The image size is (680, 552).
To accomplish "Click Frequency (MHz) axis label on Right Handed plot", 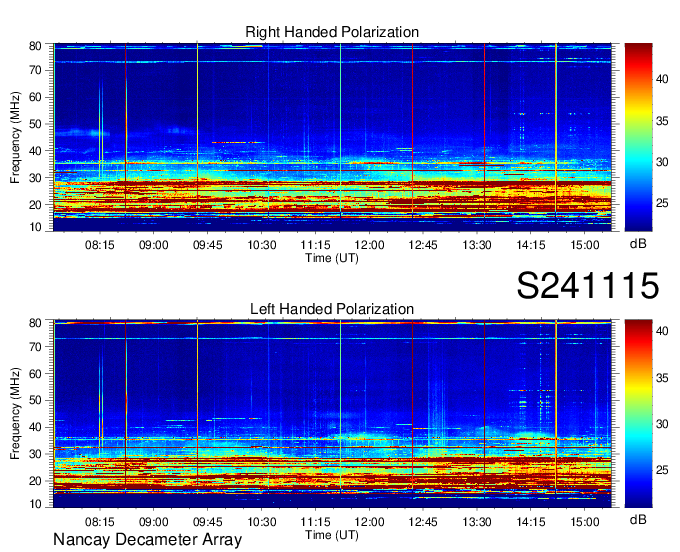I will coord(15,137).
